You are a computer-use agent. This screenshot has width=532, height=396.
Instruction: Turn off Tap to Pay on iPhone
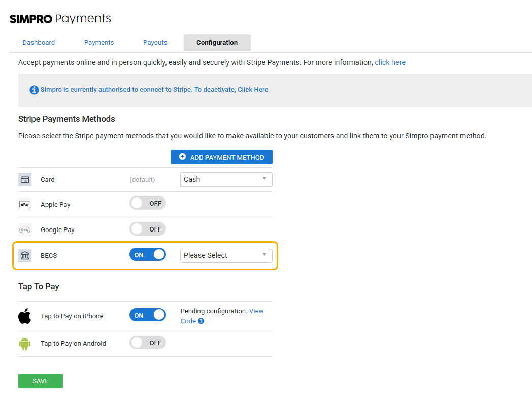[147, 315]
